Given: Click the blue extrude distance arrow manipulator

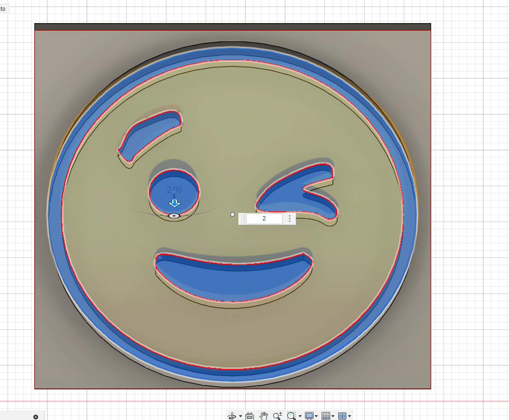Looking at the screenshot, I should 174,203.
